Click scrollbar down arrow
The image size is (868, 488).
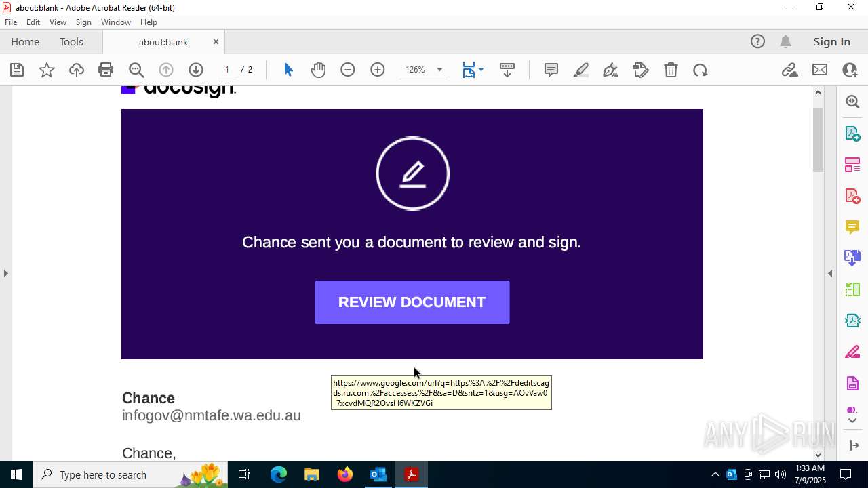(818, 455)
